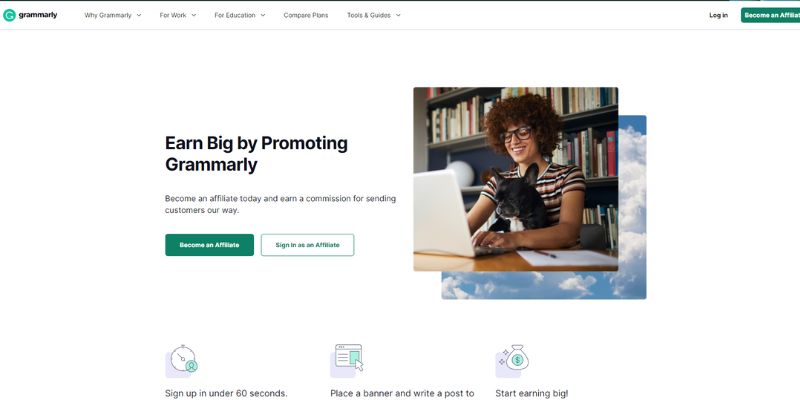
Task: Click the woman with laptop photo
Action: click(515, 179)
